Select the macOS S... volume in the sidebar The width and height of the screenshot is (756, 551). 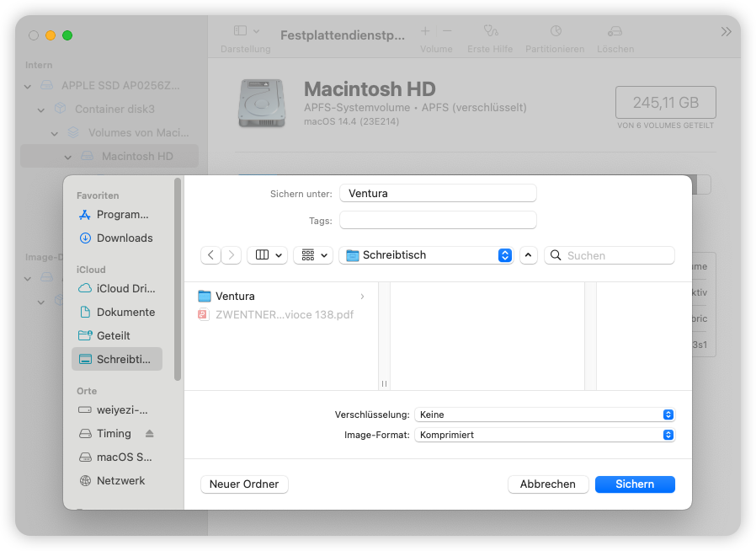(x=117, y=457)
